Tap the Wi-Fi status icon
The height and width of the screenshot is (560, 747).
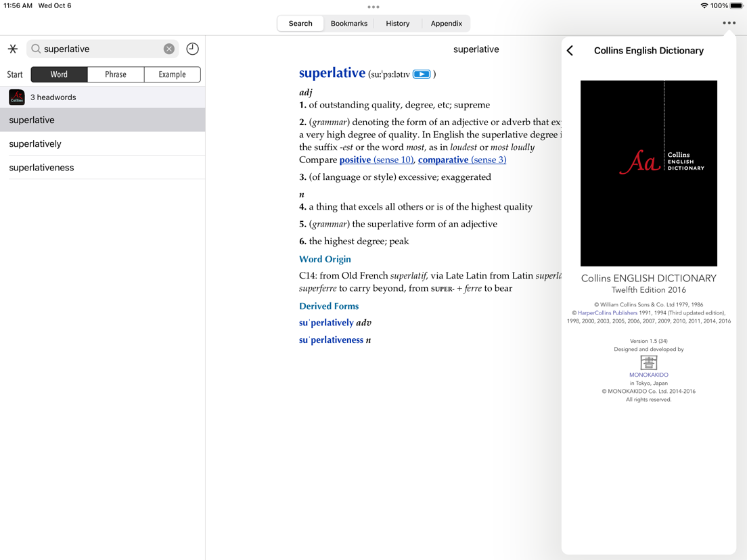(704, 5)
